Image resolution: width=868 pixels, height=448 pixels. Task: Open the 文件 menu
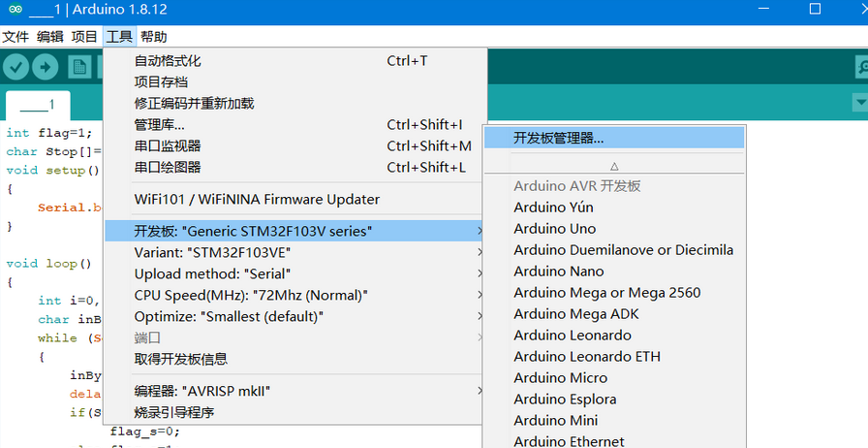[x=15, y=37]
